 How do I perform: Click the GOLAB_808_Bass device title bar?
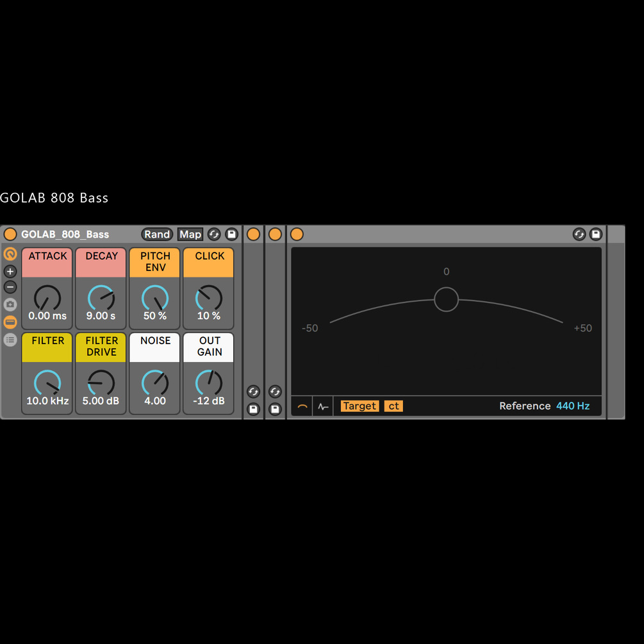[64, 235]
